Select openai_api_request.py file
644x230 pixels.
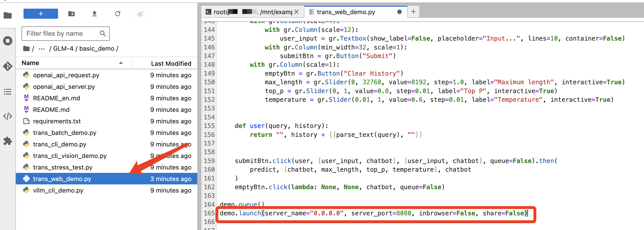tap(107, 75)
